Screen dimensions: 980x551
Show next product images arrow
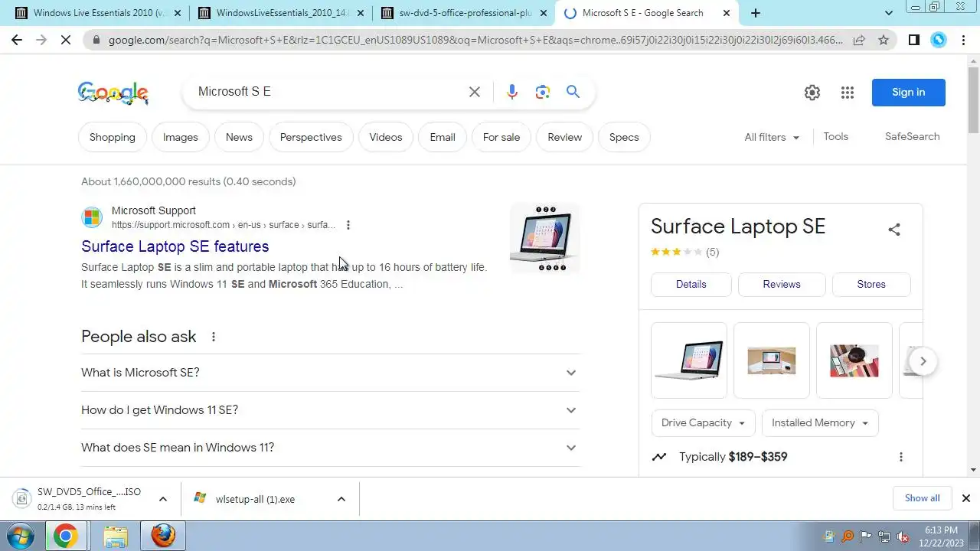(923, 361)
